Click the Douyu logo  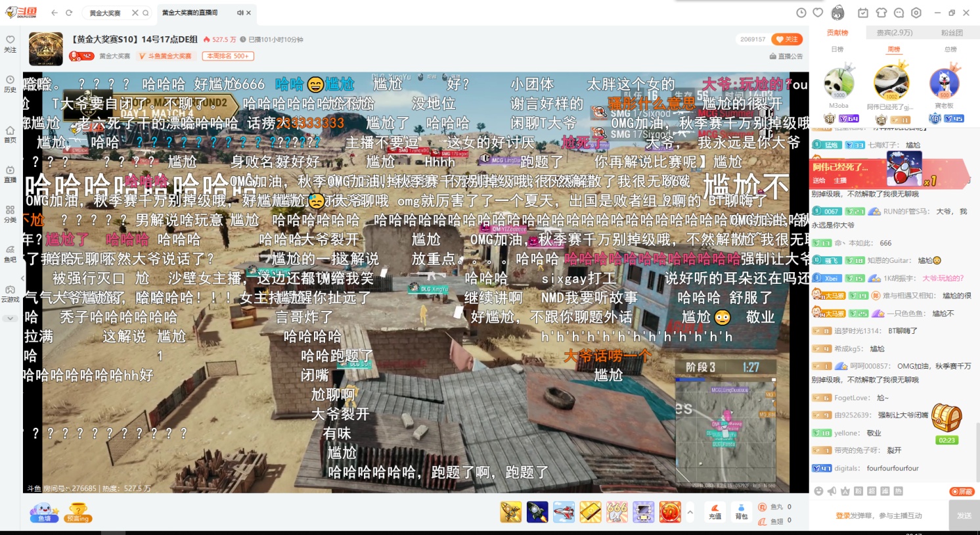pyautogui.click(x=21, y=12)
